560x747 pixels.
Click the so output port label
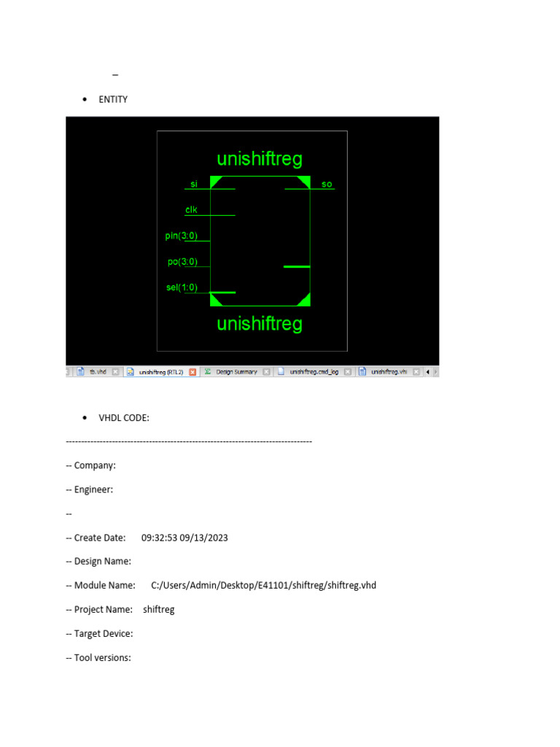point(327,185)
